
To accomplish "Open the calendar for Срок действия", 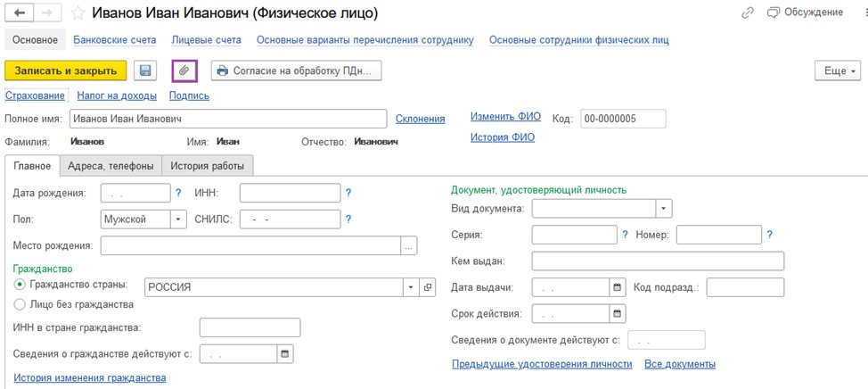I will coord(618,314).
